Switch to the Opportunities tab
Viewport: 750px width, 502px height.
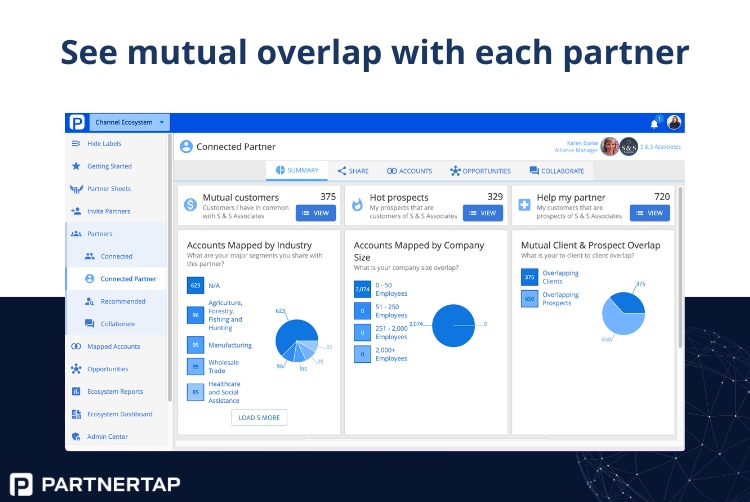tap(480, 171)
